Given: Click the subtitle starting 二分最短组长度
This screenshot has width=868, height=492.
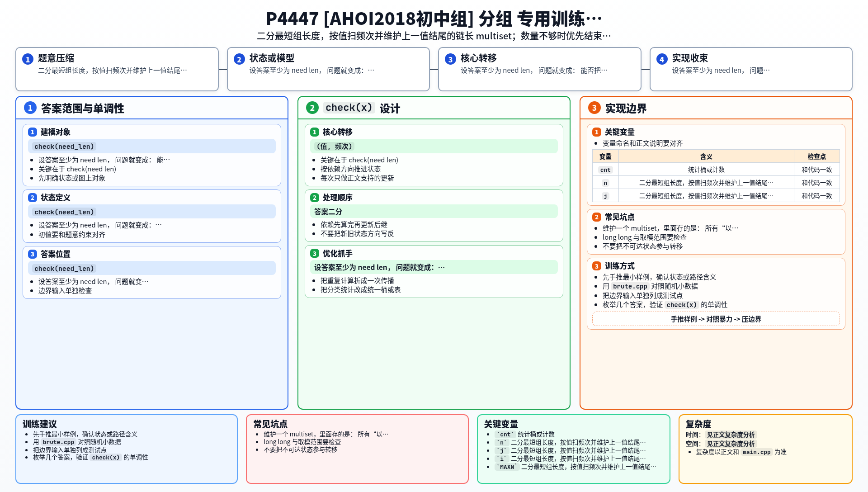Looking at the screenshot, I should pyautogui.click(x=434, y=36).
